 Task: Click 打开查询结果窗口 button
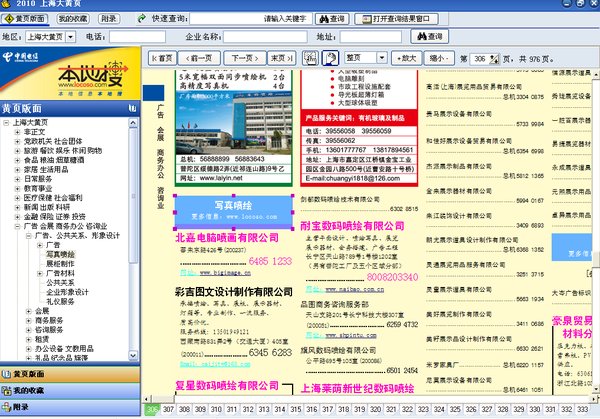pyautogui.click(x=396, y=19)
